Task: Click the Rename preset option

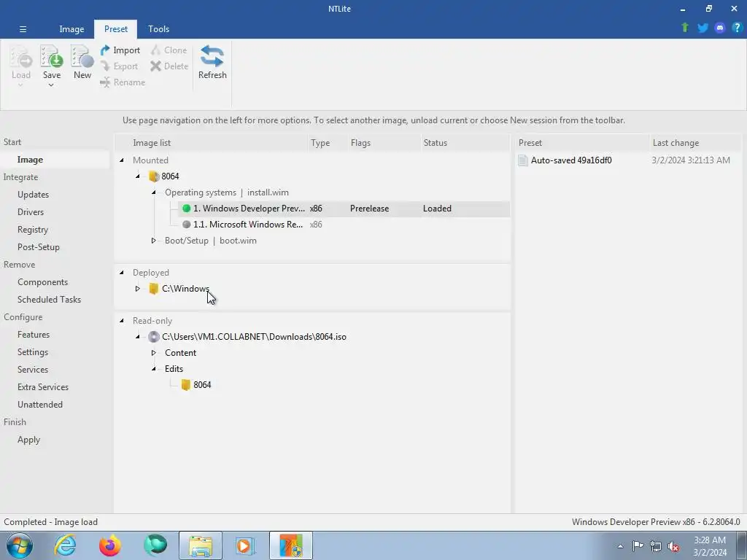Action: [123, 82]
